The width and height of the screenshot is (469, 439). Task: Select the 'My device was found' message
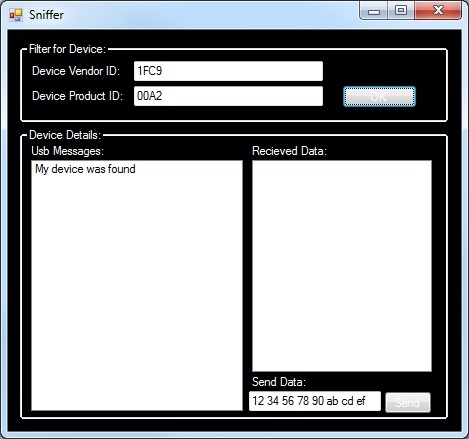coord(85,169)
